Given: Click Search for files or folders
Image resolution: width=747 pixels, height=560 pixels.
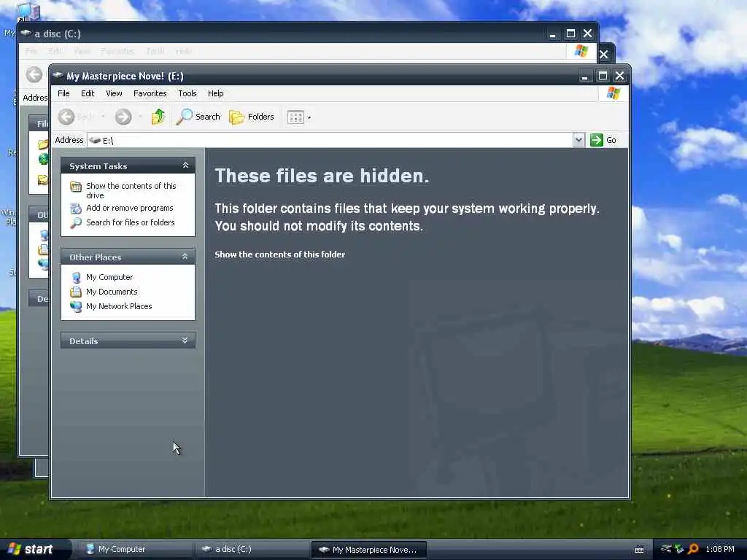Looking at the screenshot, I should pyautogui.click(x=130, y=222).
